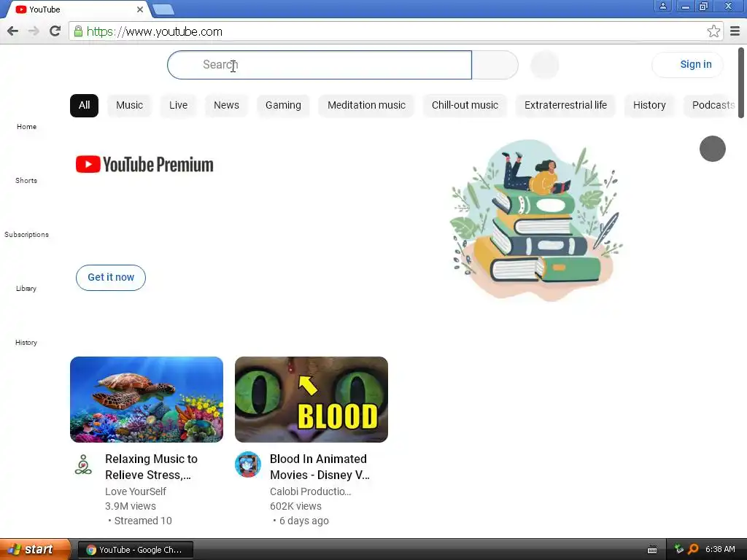Open Home in the sidebar
This screenshot has width=747, height=560.
27,127
